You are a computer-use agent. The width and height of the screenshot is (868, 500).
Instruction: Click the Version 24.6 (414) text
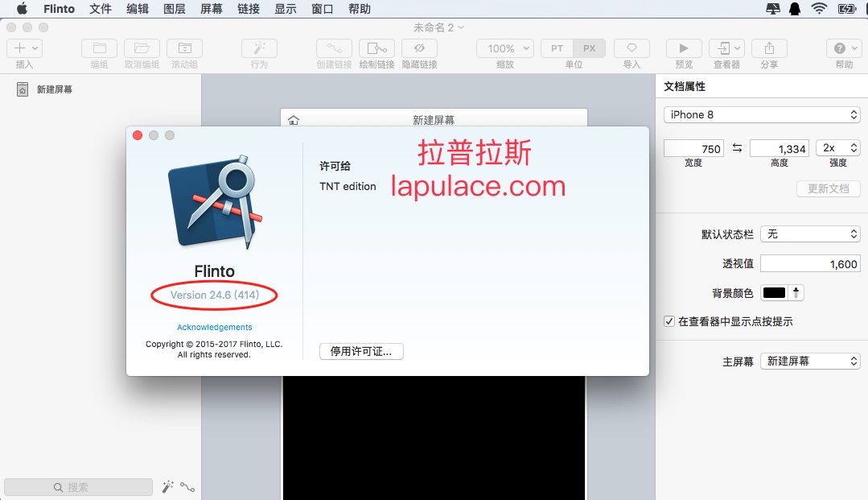pyautogui.click(x=214, y=295)
